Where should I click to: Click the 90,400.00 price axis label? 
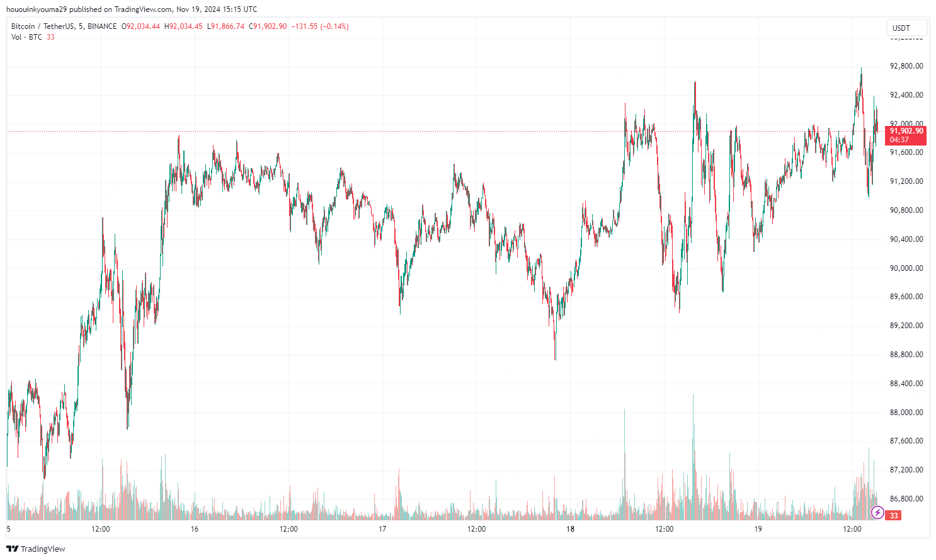(906, 239)
